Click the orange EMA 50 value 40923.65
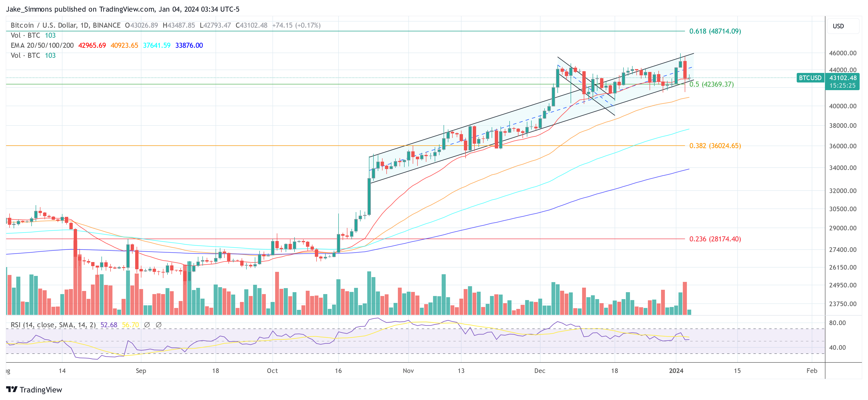This screenshot has width=868, height=400. point(124,45)
